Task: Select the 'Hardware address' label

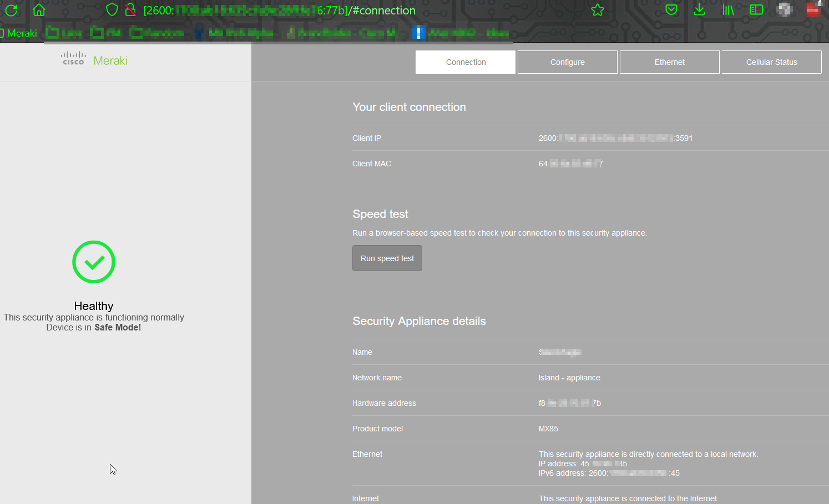Action: 384,403
